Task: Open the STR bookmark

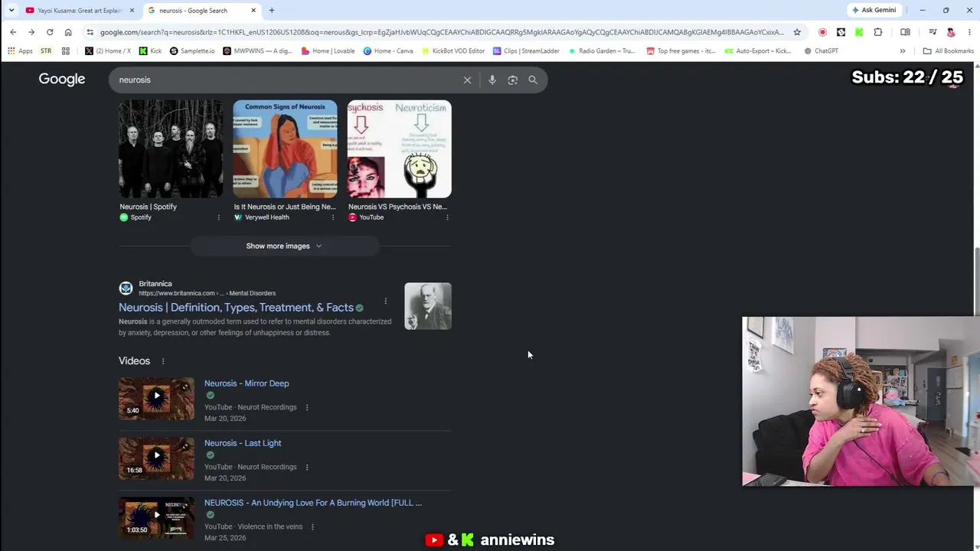Action: pos(46,51)
